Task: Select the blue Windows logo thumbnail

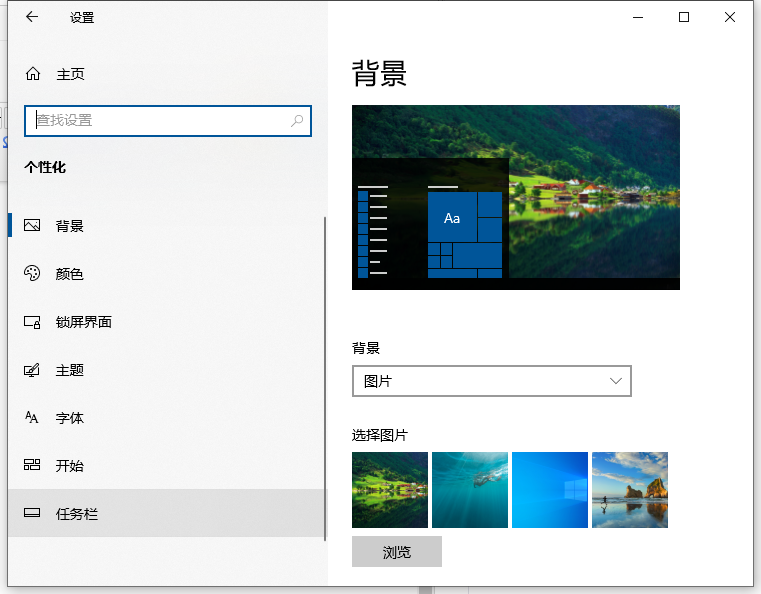Action: (x=550, y=490)
